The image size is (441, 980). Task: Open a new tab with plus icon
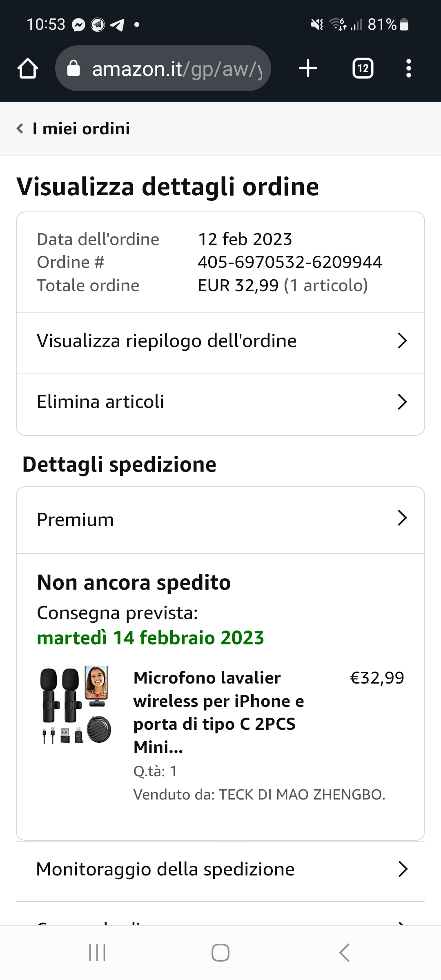click(x=308, y=68)
